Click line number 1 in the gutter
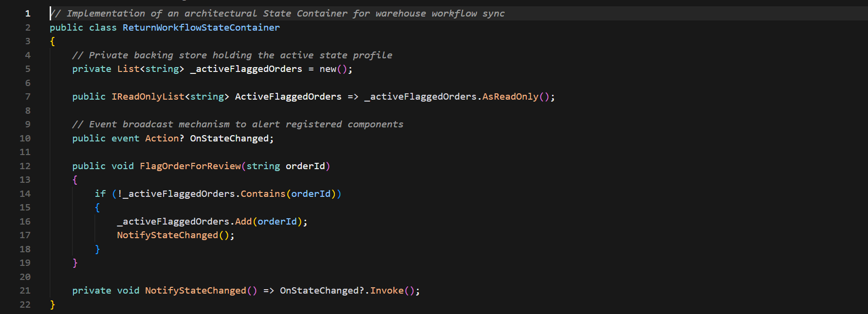This screenshot has width=868, height=314. [28, 14]
